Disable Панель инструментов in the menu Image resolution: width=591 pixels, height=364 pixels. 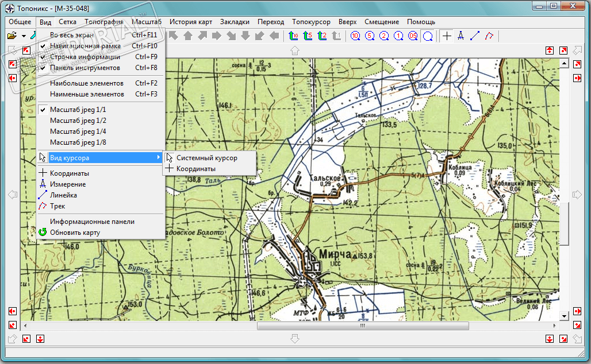point(85,68)
